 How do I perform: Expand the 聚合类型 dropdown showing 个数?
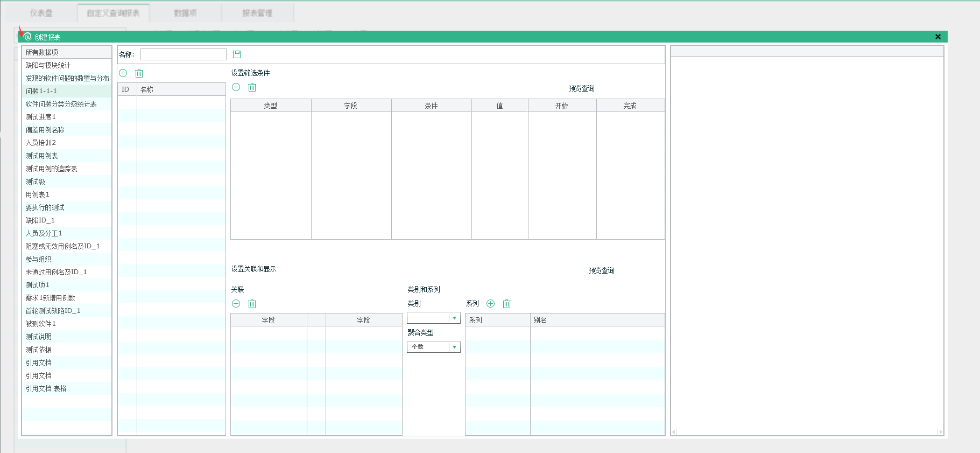pyautogui.click(x=455, y=347)
